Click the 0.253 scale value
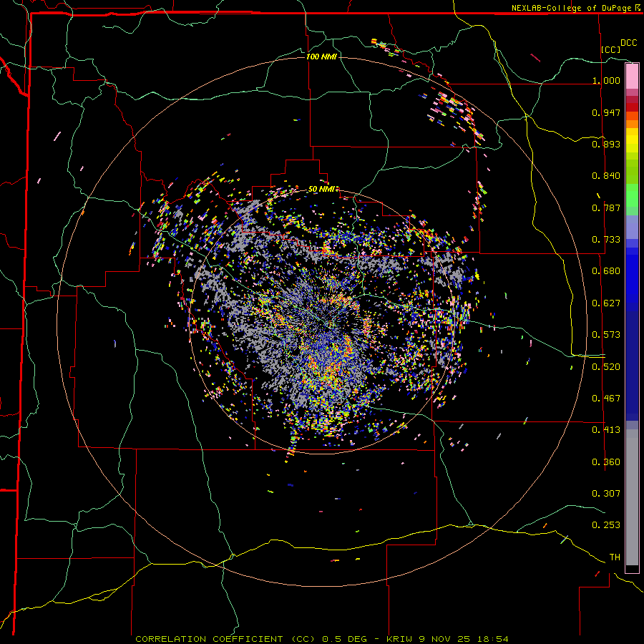 click(x=606, y=525)
